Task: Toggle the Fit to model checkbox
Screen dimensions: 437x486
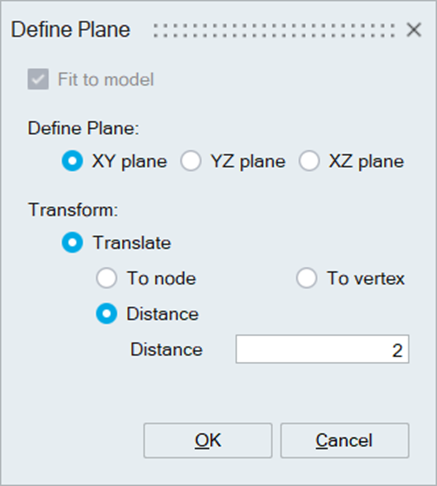Action: [38, 79]
